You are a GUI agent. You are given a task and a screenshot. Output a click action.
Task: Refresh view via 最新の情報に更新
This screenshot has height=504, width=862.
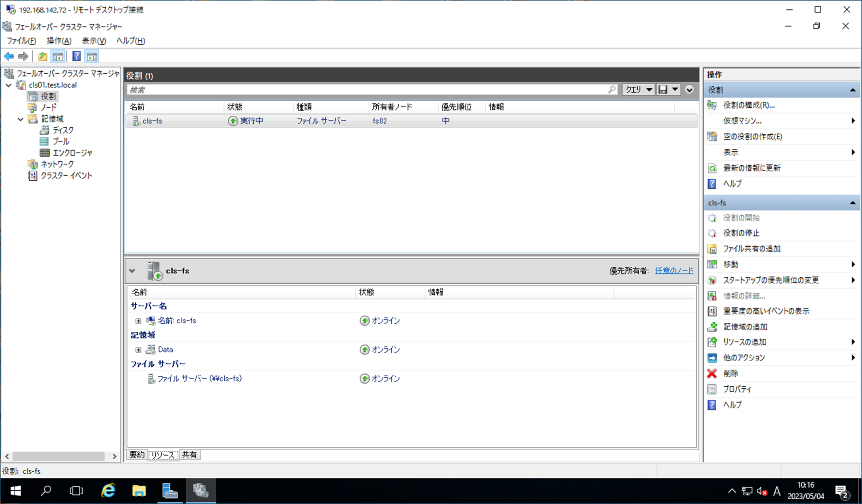pyautogui.click(x=751, y=168)
